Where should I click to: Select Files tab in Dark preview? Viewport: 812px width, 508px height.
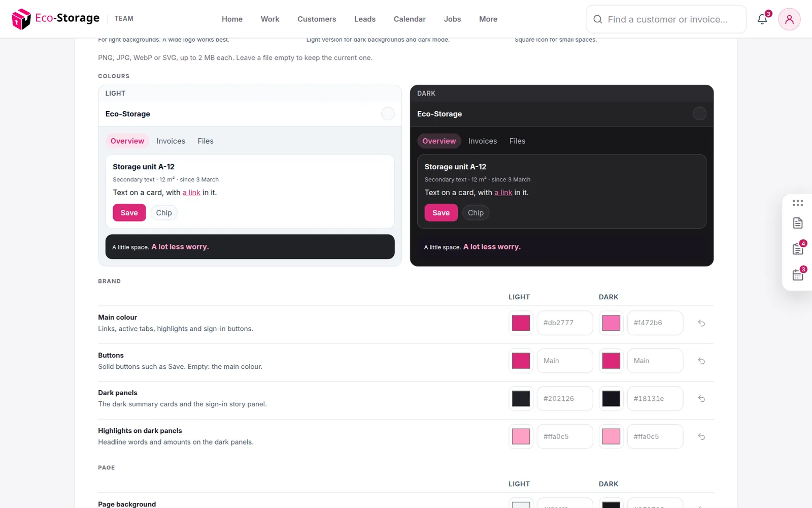click(x=517, y=141)
